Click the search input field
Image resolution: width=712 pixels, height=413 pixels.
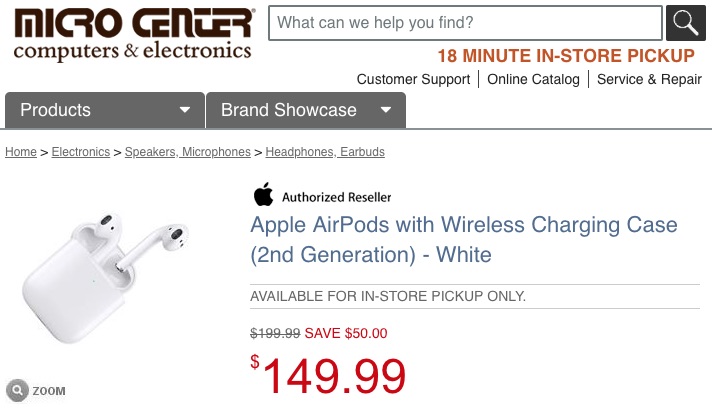pyautogui.click(x=465, y=23)
